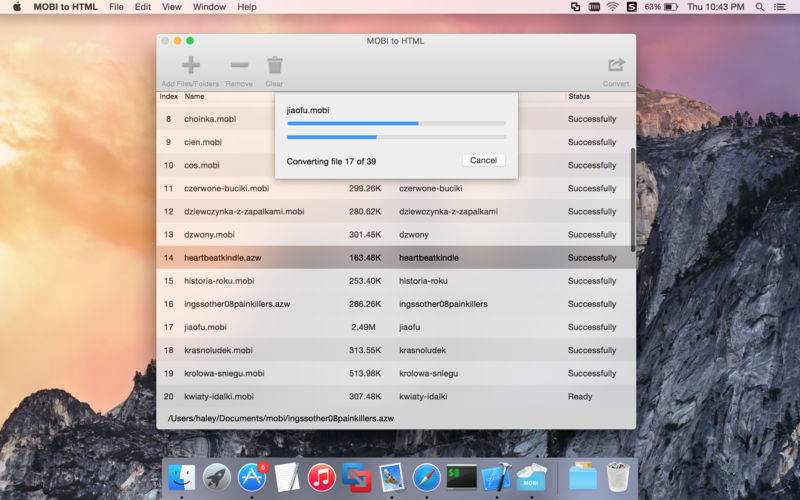Select the ingssother08painkillers.azw row
The height and width of the screenshot is (500, 800).
click(396, 304)
